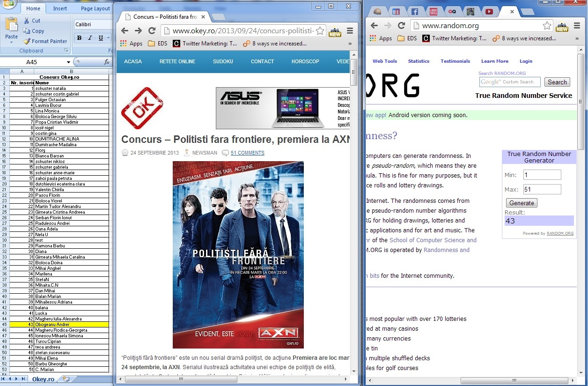Click NEW extension icon in okey.ro window
This screenshot has height=386, width=588.
tap(335, 31)
